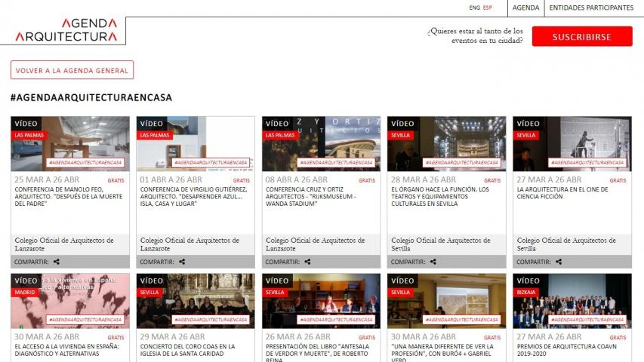The image size is (644, 362).
Task: Click hashtag badge on Manolo Feo thumbnail
Action: click(x=85, y=163)
